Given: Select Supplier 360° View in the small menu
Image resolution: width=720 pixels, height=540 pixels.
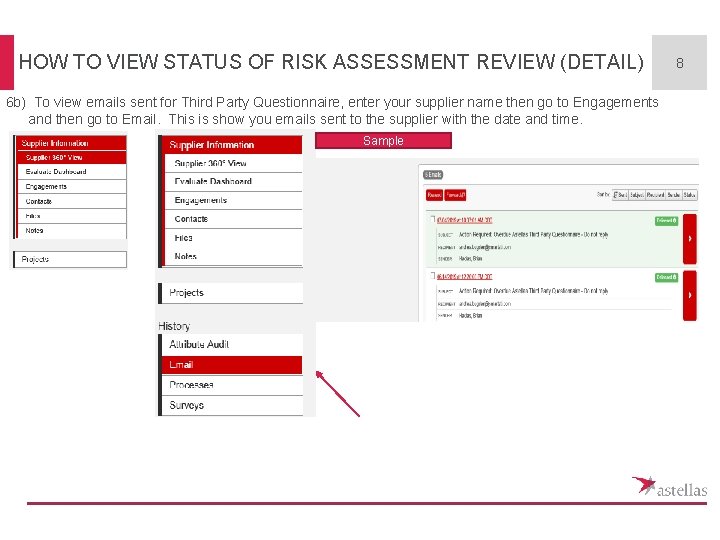Looking at the screenshot, I should pos(72,158).
